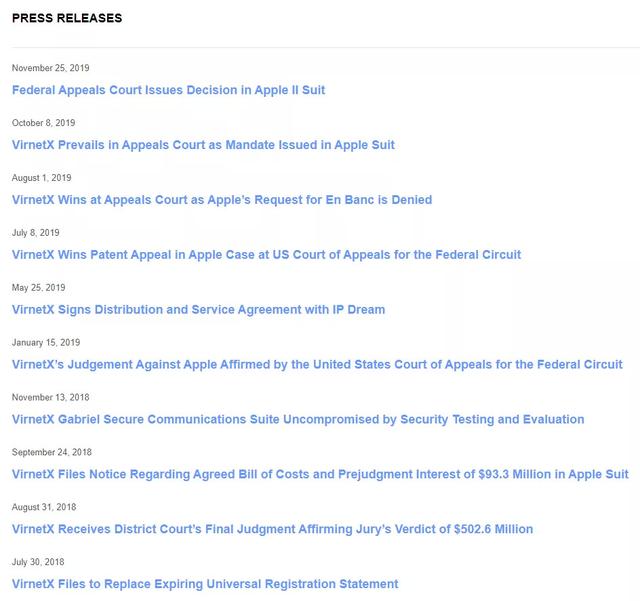Click the PRESS RELEASES heading
The height and width of the screenshot is (601, 640).
click(67, 18)
